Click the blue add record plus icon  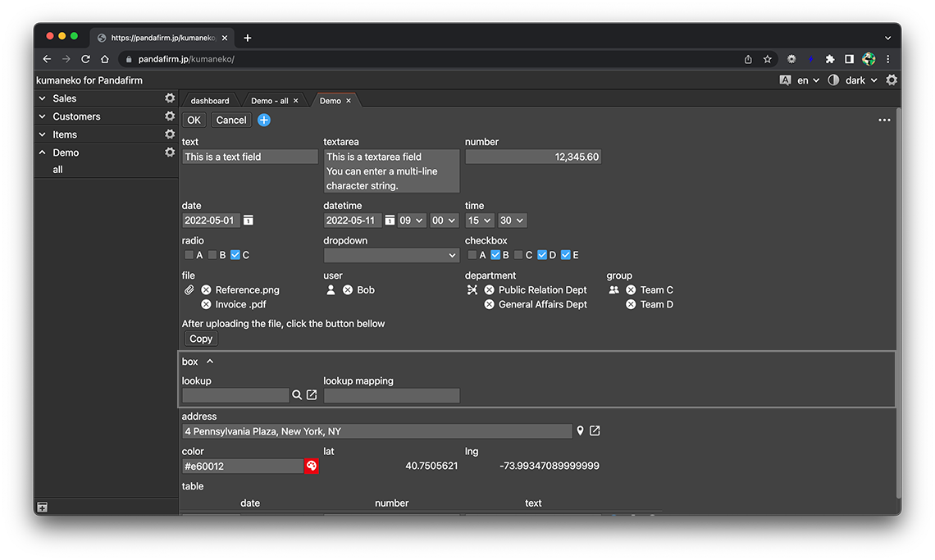(x=264, y=121)
